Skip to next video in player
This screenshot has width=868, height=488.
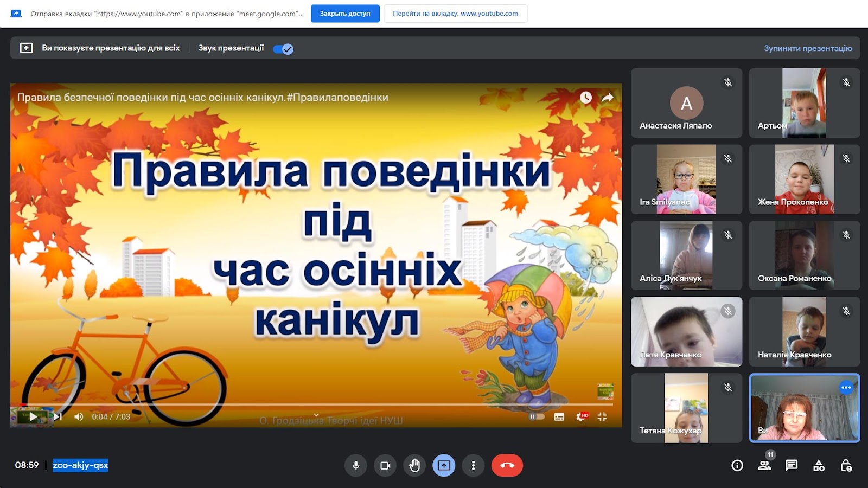(58, 416)
